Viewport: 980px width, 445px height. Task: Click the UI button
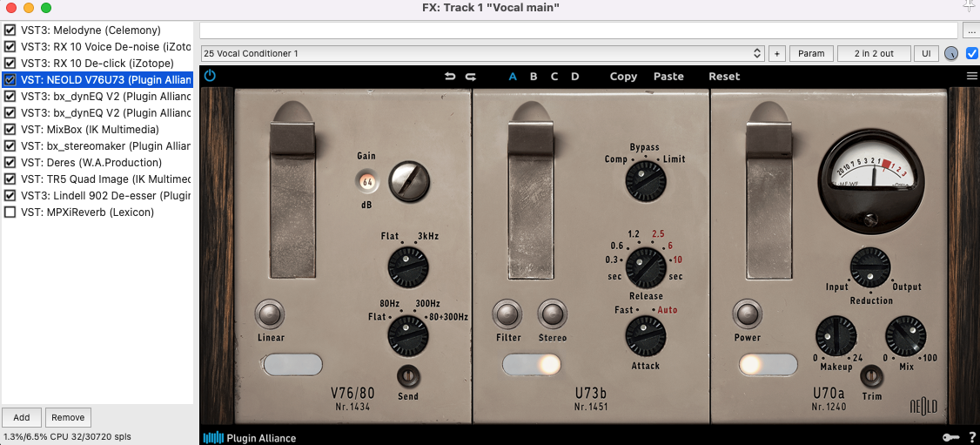pos(926,54)
